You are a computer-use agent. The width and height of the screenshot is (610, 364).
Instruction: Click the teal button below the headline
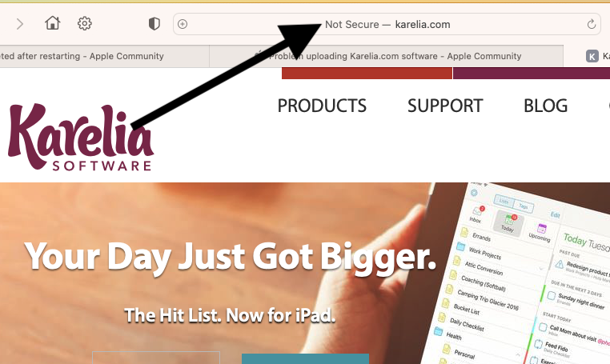[x=305, y=358]
